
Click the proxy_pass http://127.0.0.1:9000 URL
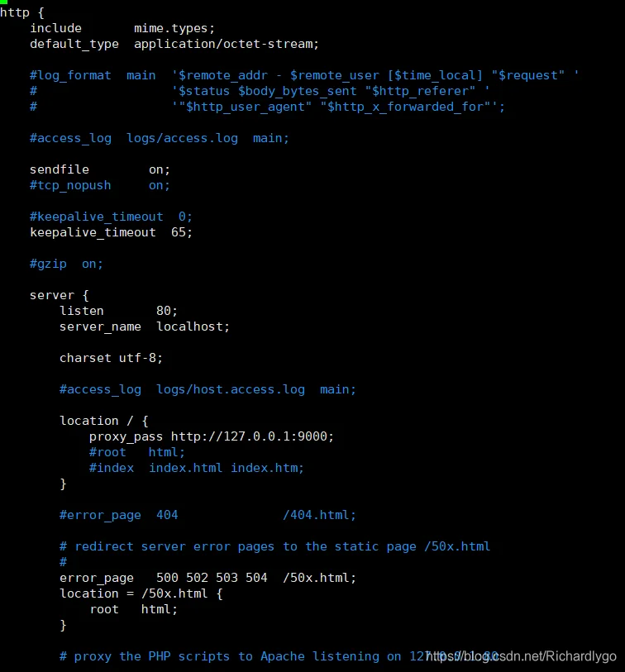coord(252,436)
